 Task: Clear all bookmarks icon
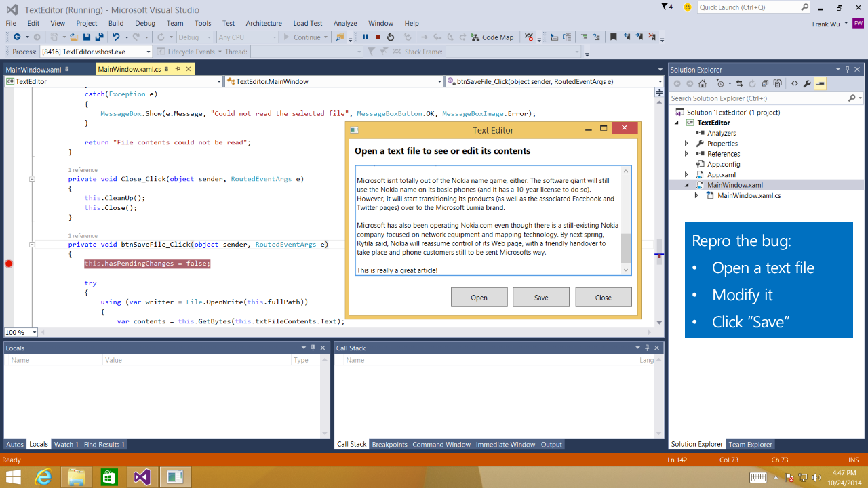tap(652, 37)
